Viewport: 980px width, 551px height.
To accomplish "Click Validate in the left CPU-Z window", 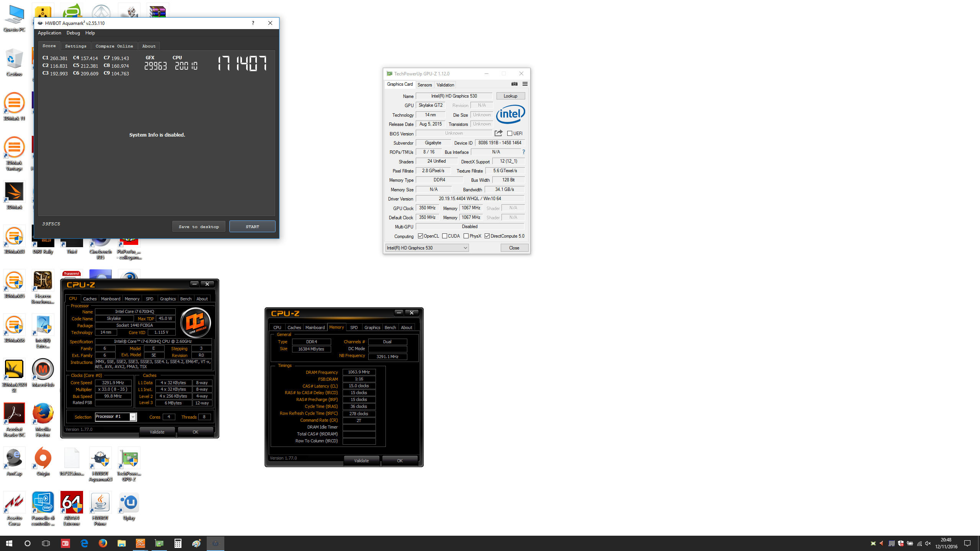I will (x=157, y=432).
